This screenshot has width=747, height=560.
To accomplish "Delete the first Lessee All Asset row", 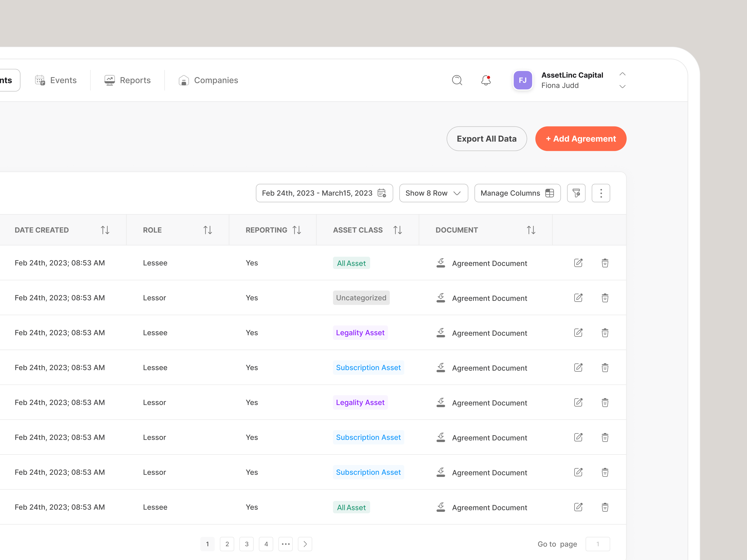I will click(605, 263).
